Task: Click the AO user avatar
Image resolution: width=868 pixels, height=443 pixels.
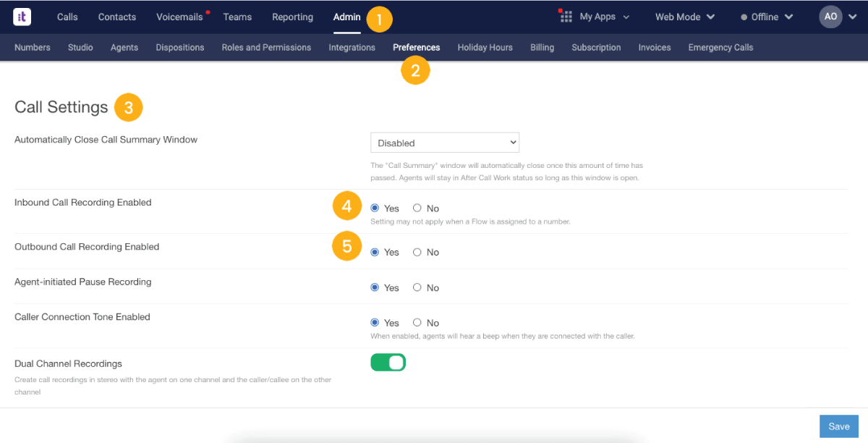Action: [830, 17]
